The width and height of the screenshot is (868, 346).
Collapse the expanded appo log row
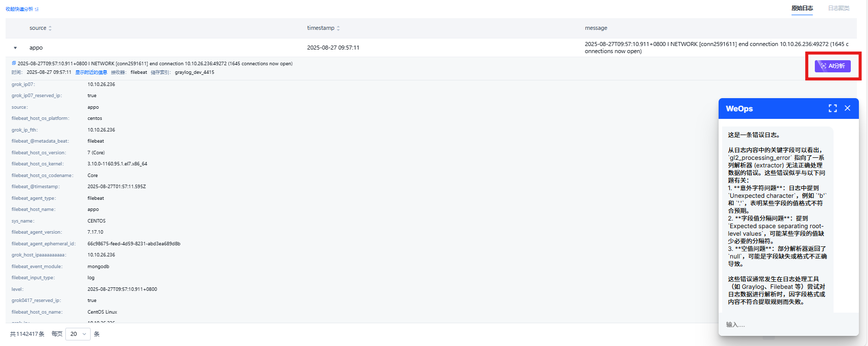pos(15,48)
